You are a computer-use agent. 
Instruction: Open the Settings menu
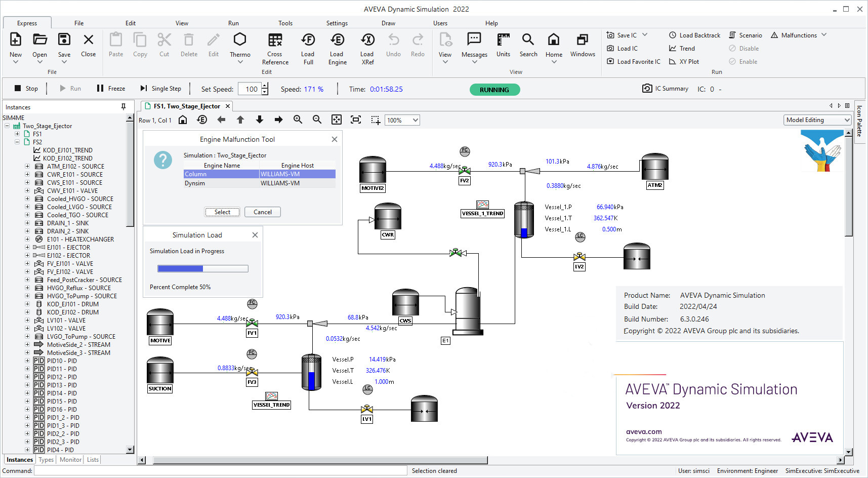[337, 23]
